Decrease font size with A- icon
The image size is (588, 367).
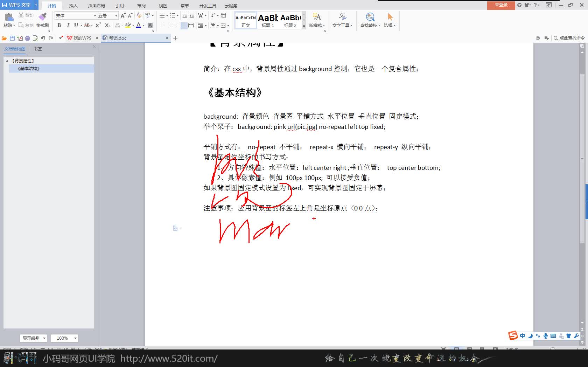coord(130,15)
